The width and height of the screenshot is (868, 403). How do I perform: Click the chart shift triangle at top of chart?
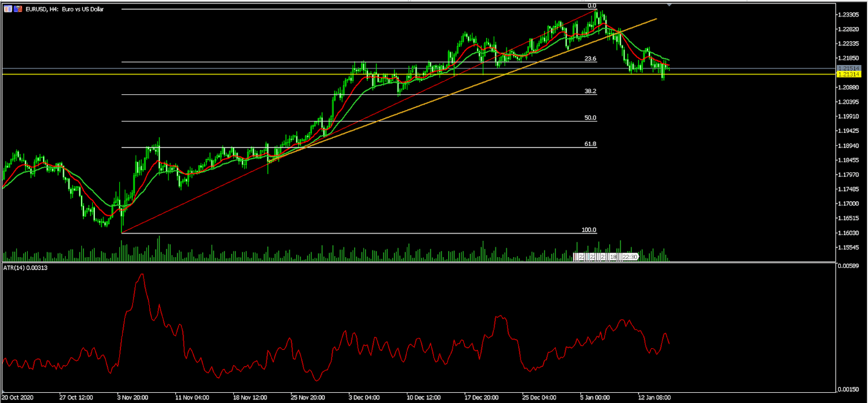670,5
